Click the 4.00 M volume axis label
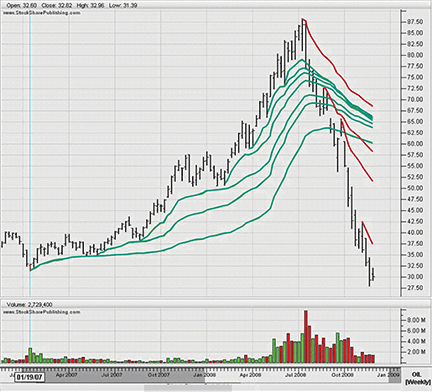This screenshot has height=392, width=432. click(417, 341)
